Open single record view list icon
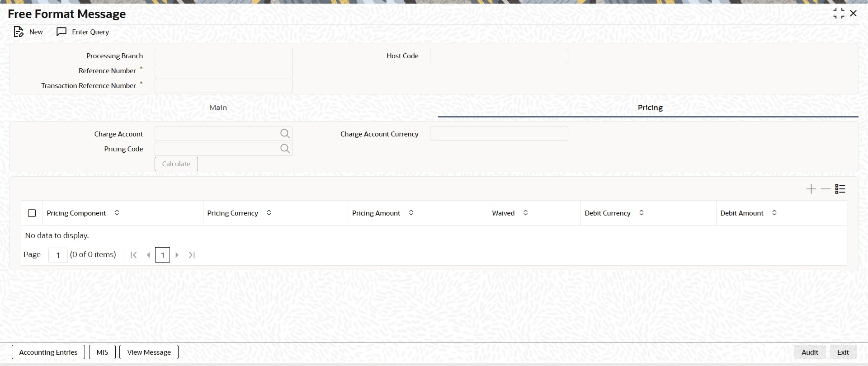The height and width of the screenshot is (366, 868). 840,189
